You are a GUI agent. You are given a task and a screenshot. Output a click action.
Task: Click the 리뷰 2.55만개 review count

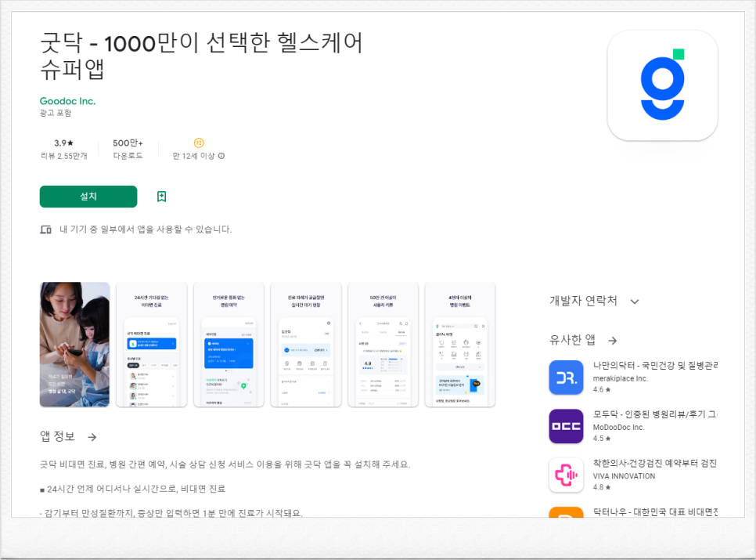pyautogui.click(x=64, y=156)
